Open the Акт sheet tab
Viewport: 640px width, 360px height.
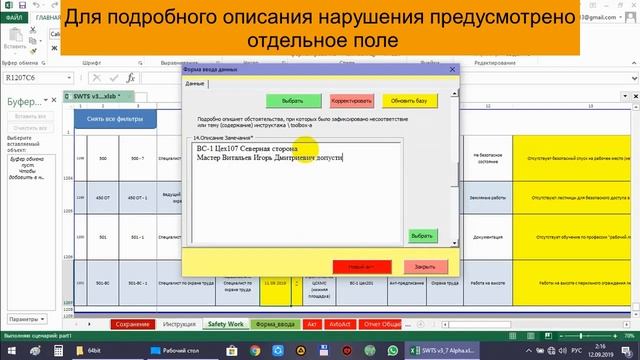click(x=312, y=324)
